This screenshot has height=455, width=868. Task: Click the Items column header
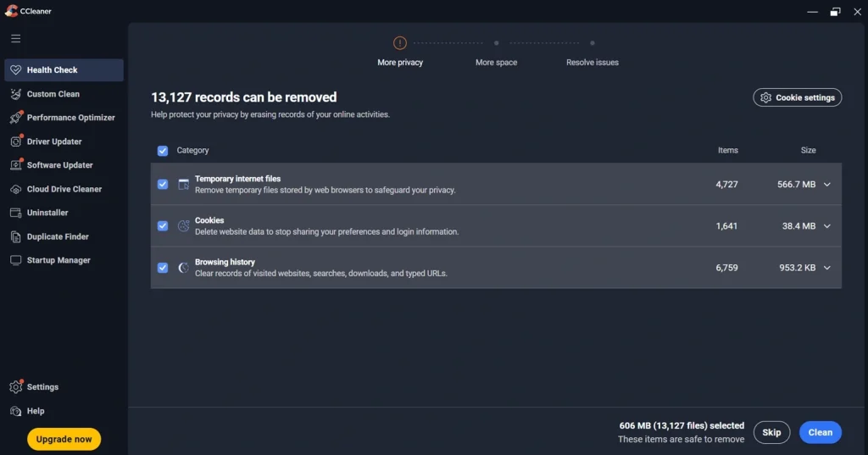(x=728, y=150)
